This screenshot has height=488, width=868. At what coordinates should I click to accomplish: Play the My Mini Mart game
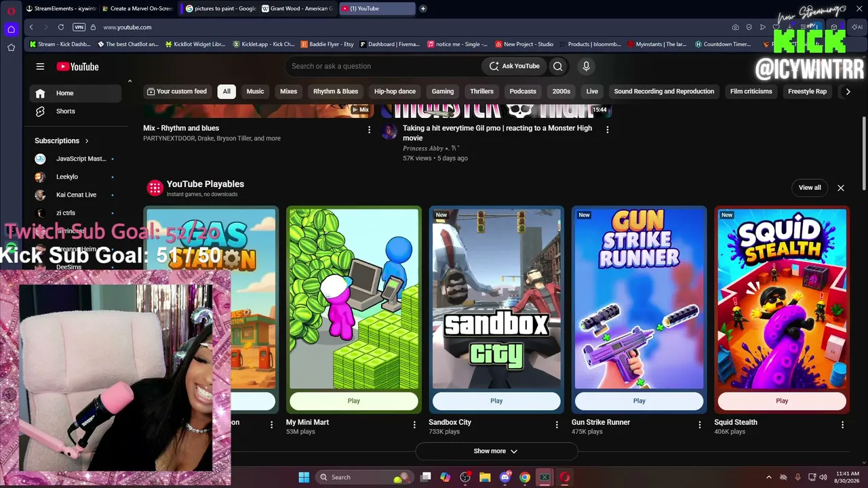354,401
